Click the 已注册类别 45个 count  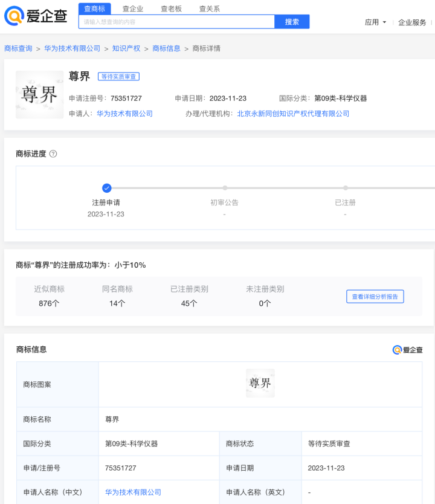(189, 303)
